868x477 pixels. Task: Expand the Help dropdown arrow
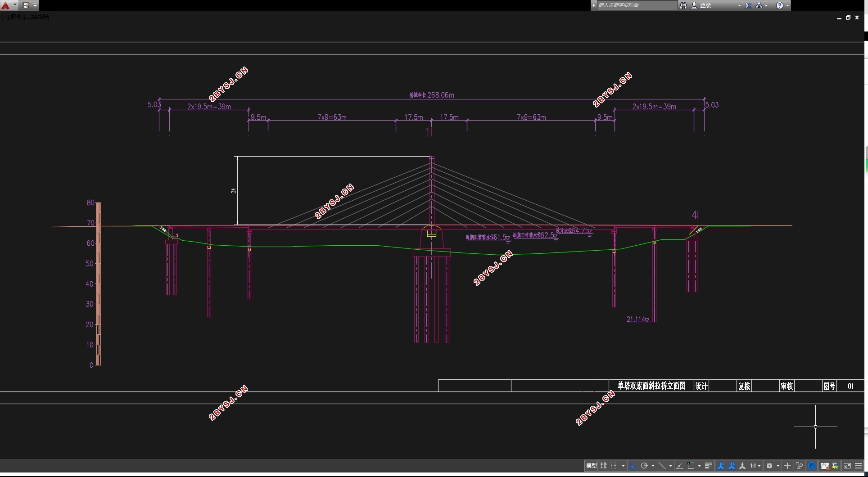coord(787,5)
